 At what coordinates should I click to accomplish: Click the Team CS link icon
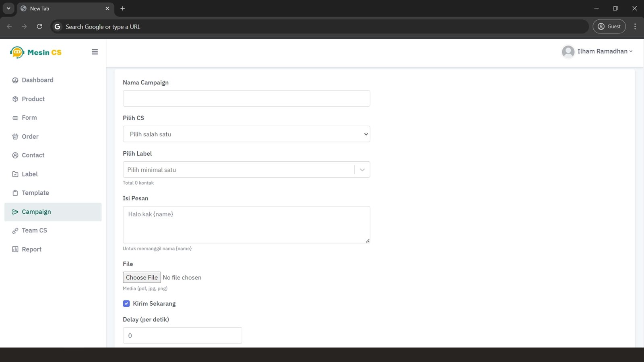point(15,230)
